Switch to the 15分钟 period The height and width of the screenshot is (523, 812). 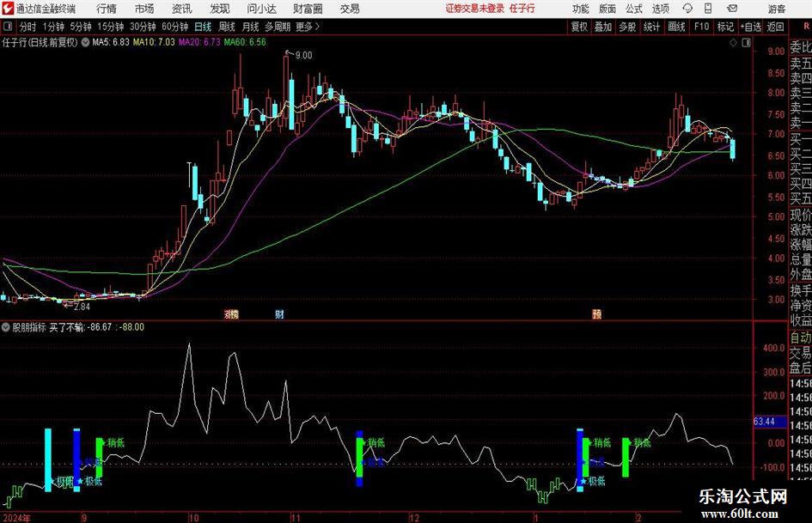110,27
